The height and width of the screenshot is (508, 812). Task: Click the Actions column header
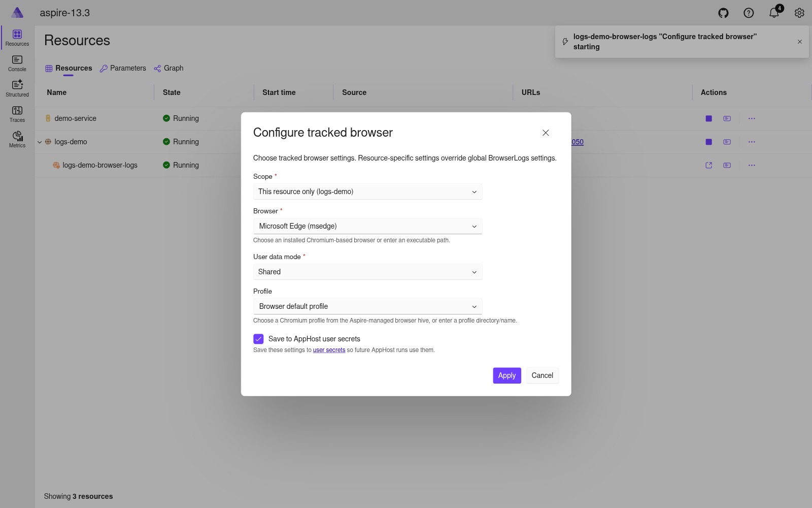714,92
